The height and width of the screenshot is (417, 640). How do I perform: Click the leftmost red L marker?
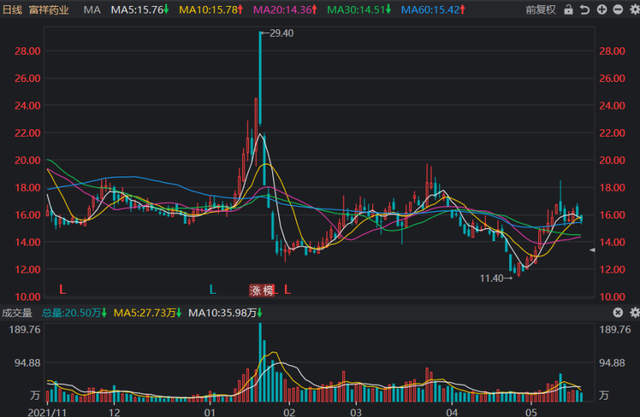tap(62, 289)
